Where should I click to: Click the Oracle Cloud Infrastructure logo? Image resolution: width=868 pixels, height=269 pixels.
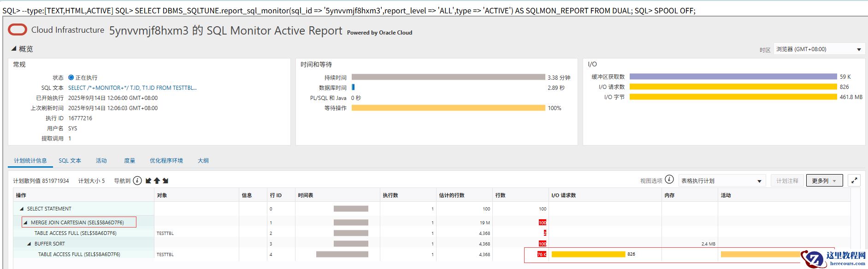click(x=18, y=30)
